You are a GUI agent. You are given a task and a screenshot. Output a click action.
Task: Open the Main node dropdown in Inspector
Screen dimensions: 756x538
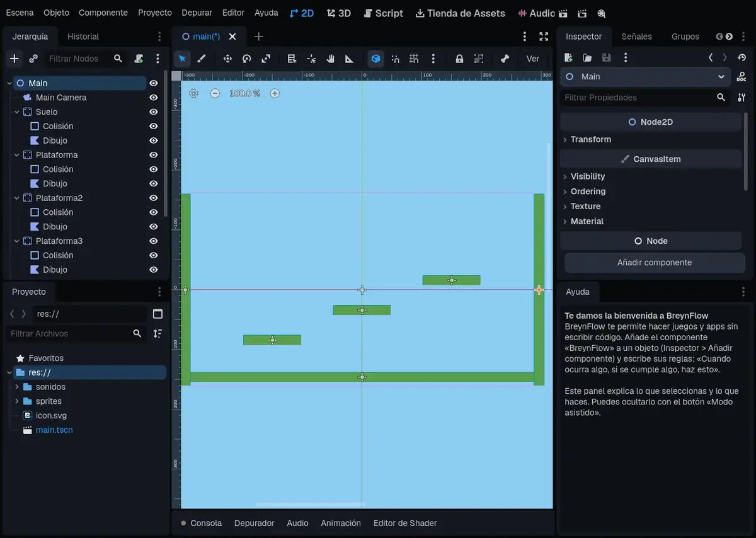[x=646, y=76]
